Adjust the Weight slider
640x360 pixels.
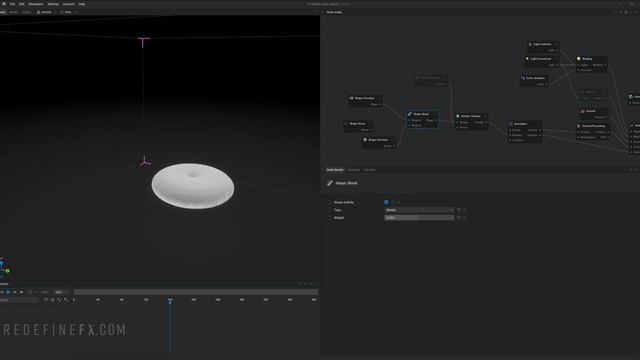(x=419, y=218)
